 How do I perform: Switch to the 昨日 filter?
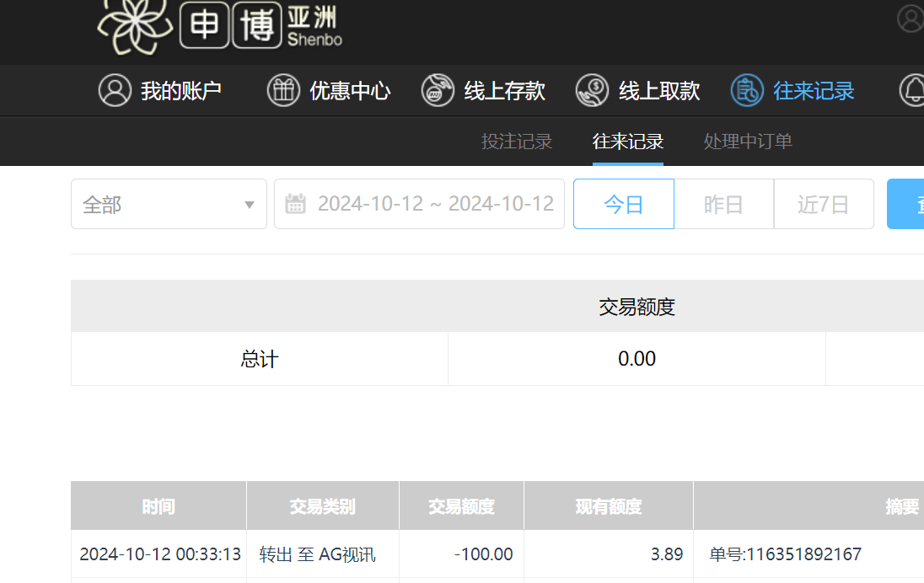[x=723, y=203]
